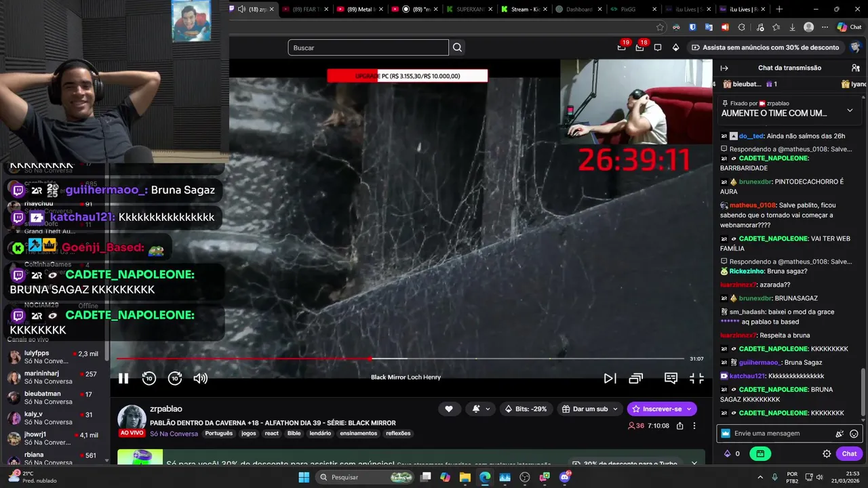Open File Explorer from the taskbar
The height and width of the screenshot is (488, 868).
coord(465,477)
